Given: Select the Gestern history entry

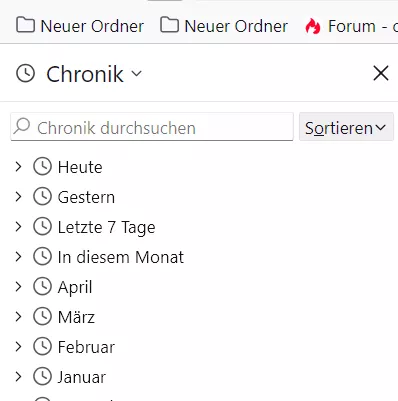Looking at the screenshot, I should pos(86,197).
